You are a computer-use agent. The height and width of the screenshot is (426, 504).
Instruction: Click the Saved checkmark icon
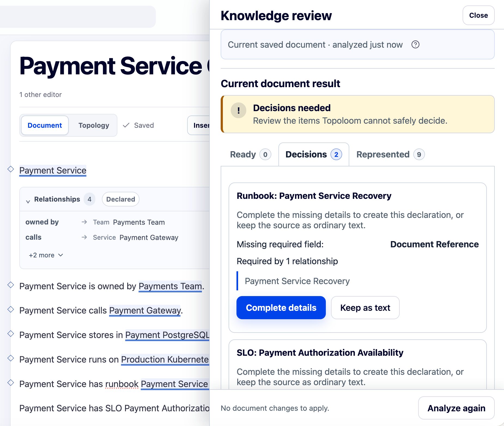126,125
